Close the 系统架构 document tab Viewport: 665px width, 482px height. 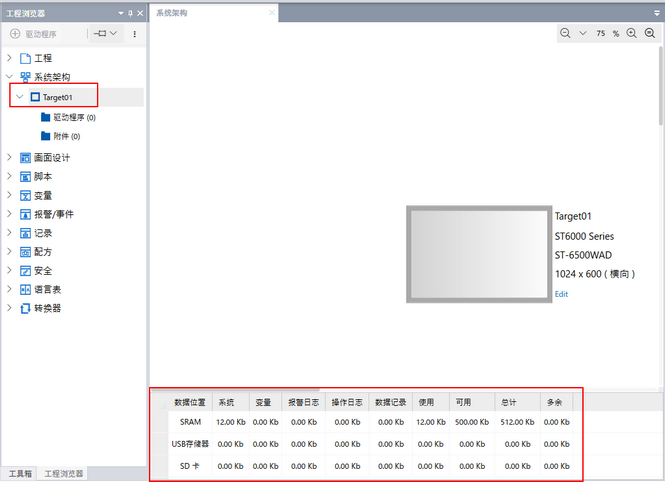coord(272,13)
